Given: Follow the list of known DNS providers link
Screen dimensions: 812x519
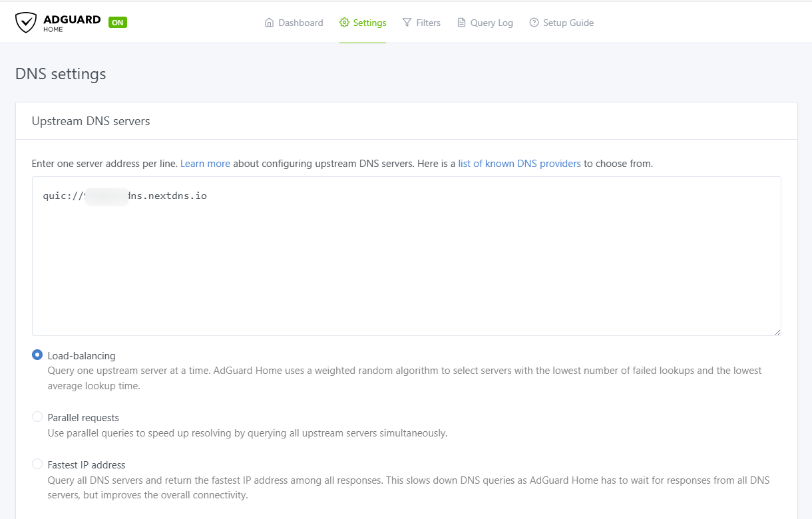Looking at the screenshot, I should tap(519, 164).
